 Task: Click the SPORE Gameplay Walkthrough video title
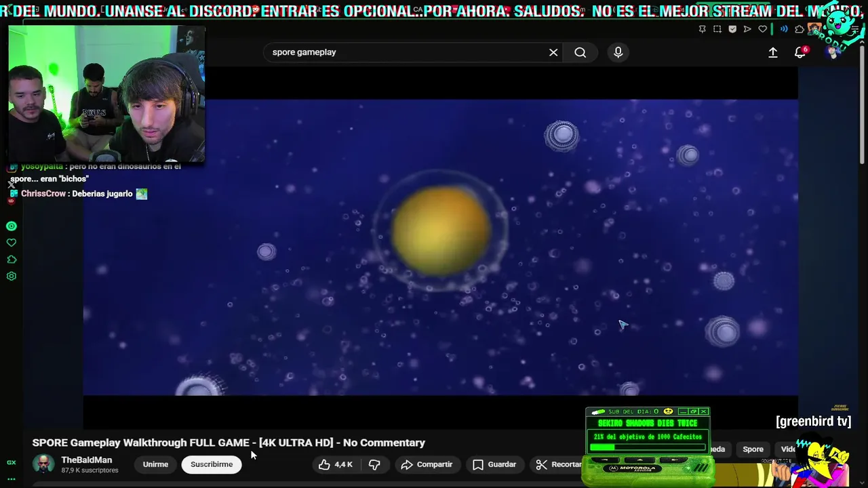click(229, 443)
